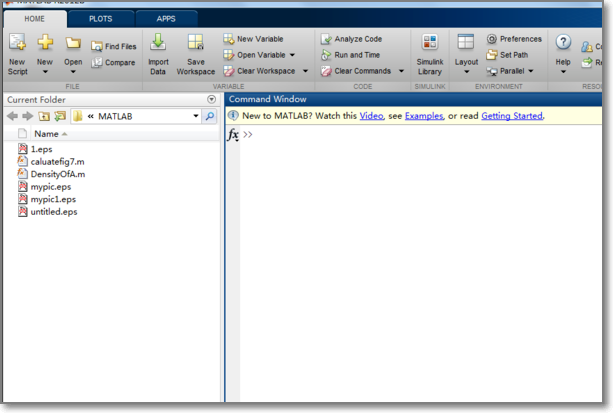Click the Find Files icon
Viewport: 613px width, 413px height.
[97, 47]
